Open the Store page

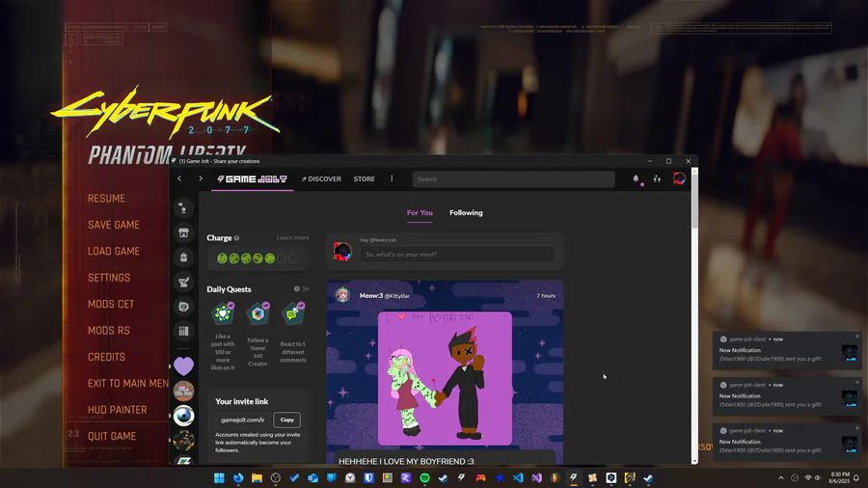click(x=365, y=178)
